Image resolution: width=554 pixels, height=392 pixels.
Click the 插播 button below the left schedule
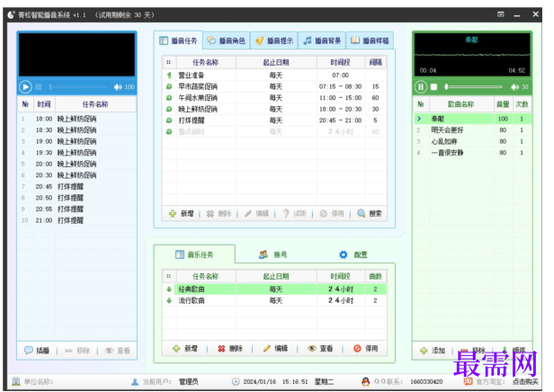pos(37,350)
